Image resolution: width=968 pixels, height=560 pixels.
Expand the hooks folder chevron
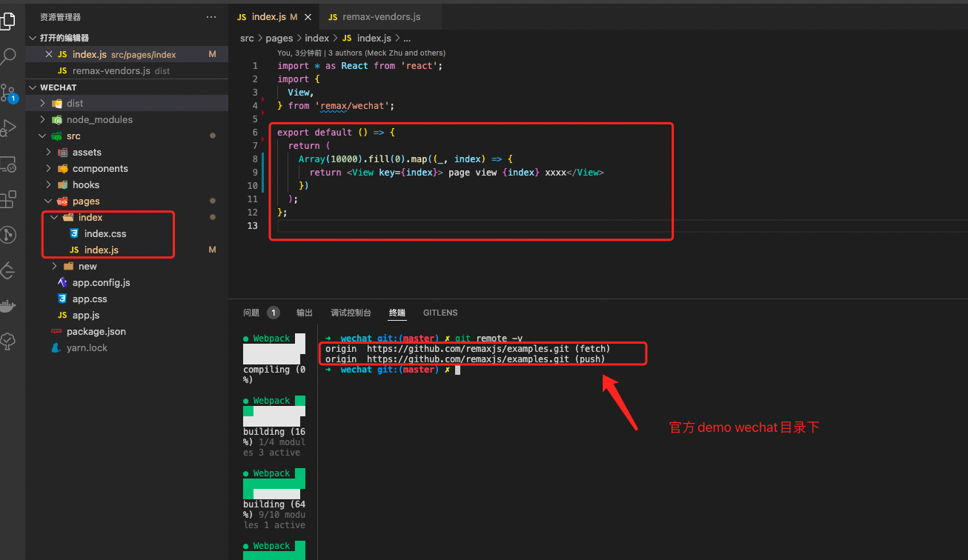(49, 184)
